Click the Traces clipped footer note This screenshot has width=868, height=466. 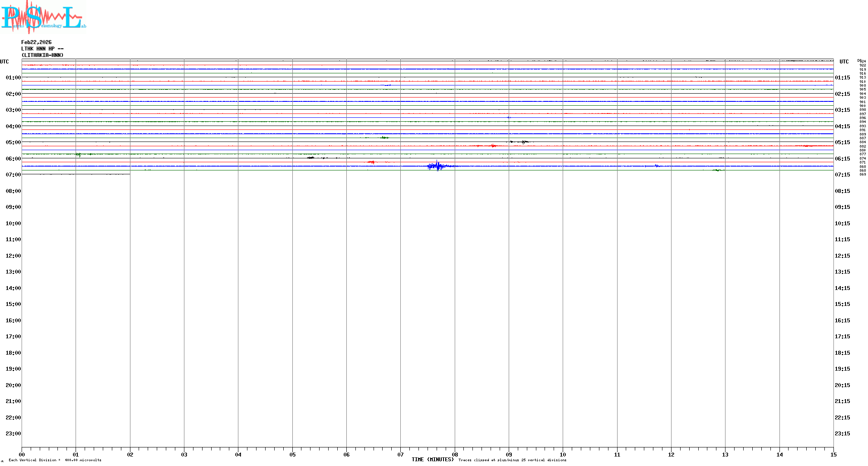pyautogui.click(x=512, y=460)
